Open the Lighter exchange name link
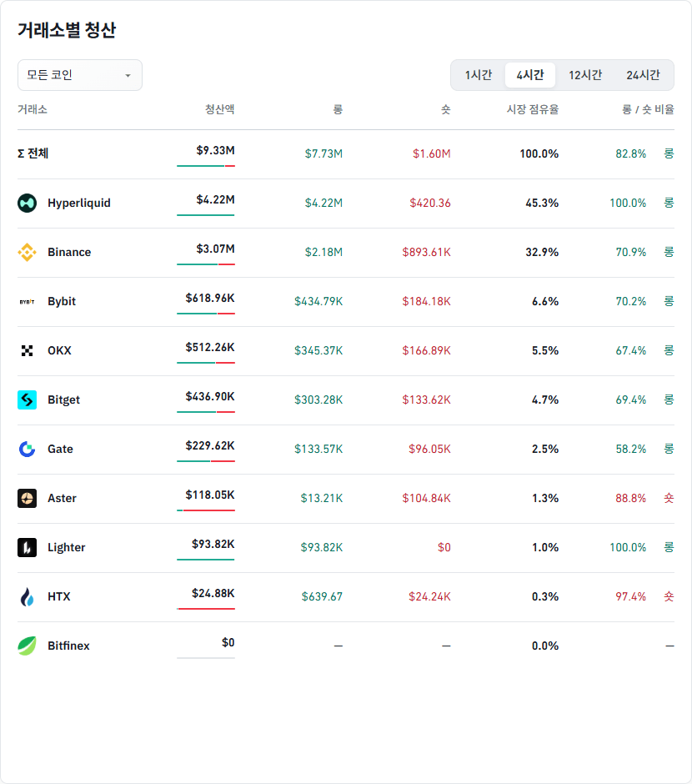 (x=67, y=547)
